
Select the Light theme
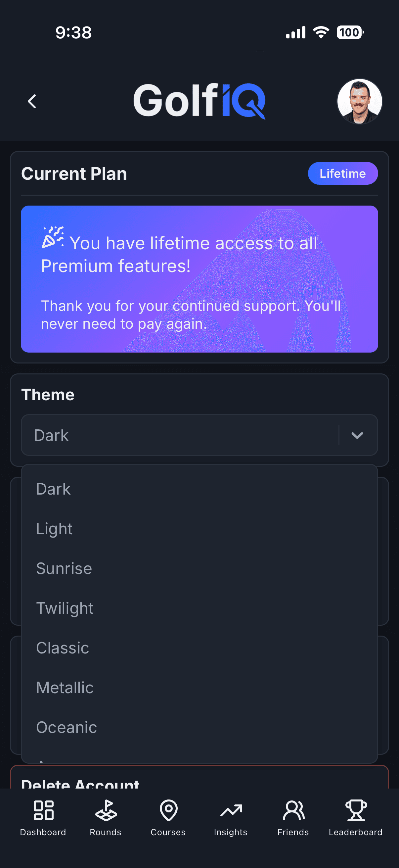pyautogui.click(x=54, y=529)
